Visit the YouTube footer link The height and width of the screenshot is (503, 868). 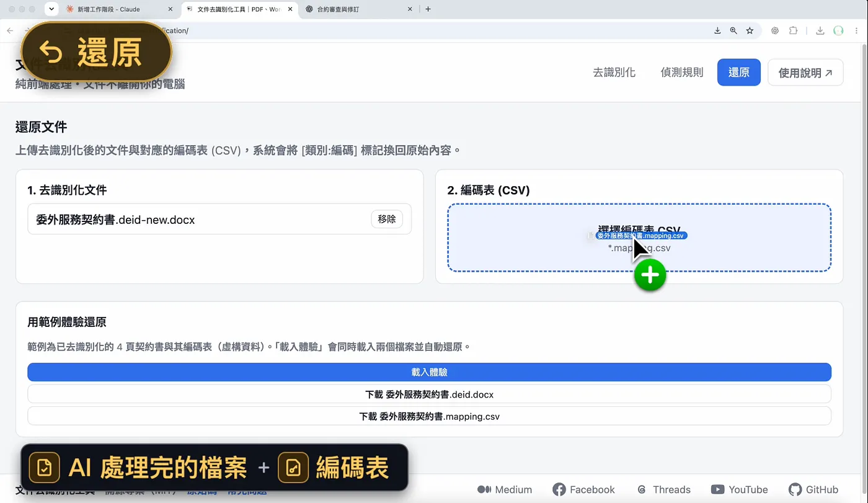coord(739,489)
